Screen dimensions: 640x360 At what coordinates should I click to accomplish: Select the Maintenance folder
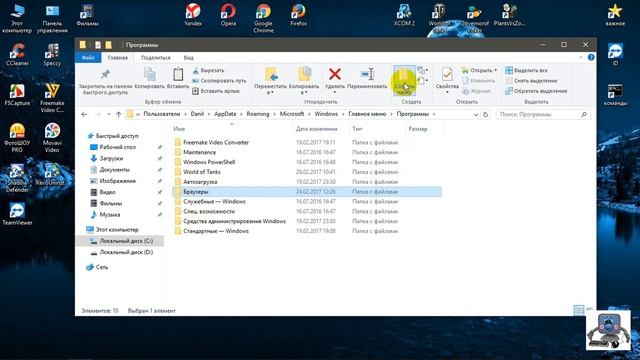pos(199,152)
